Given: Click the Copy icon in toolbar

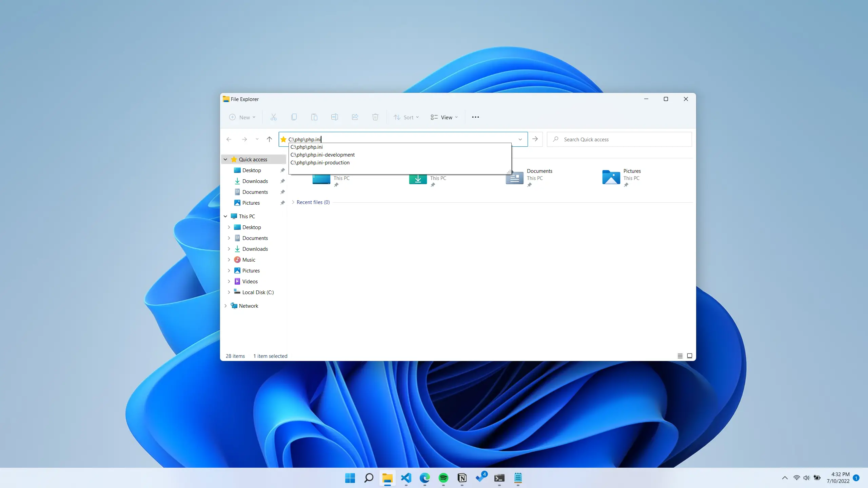Looking at the screenshot, I should [x=294, y=117].
